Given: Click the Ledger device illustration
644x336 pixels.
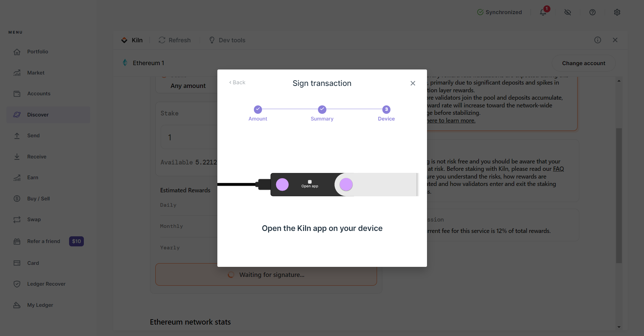Looking at the screenshot, I should 318,185.
